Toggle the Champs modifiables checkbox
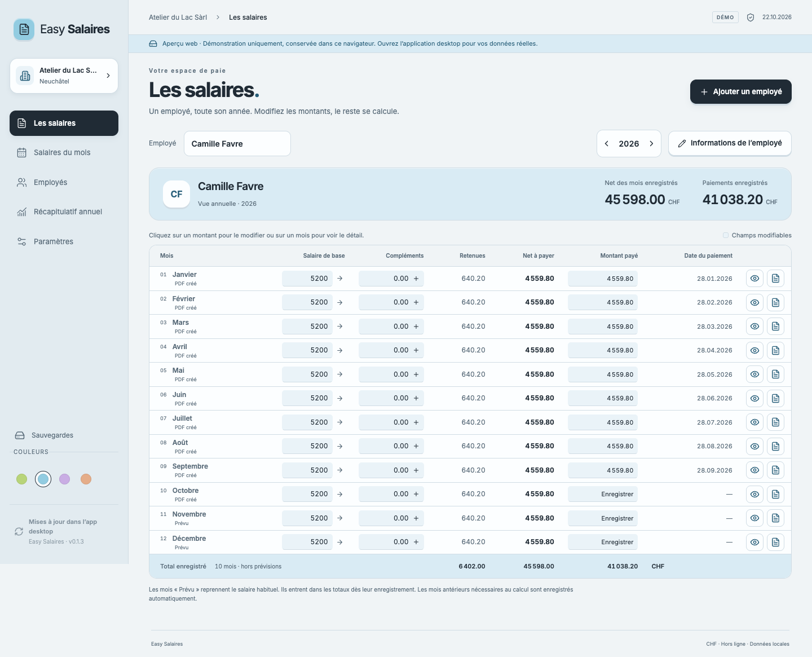This screenshot has width=812, height=657. (726, 235)
